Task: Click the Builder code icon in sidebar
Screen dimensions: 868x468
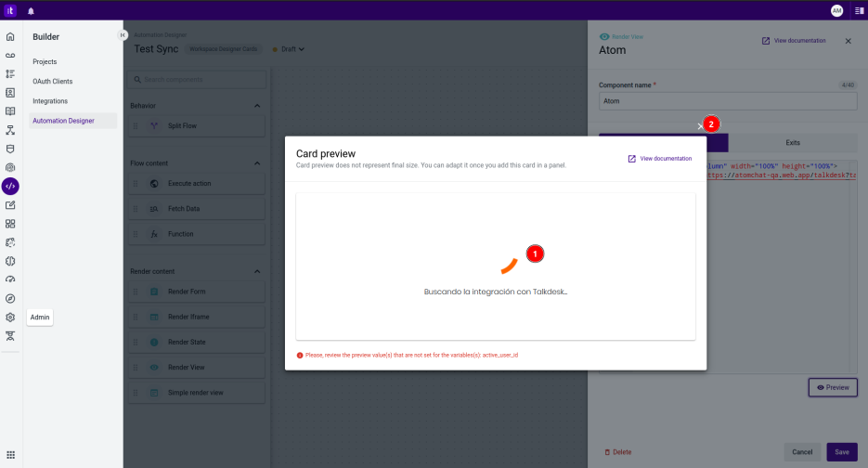Action: coord(10,186)
